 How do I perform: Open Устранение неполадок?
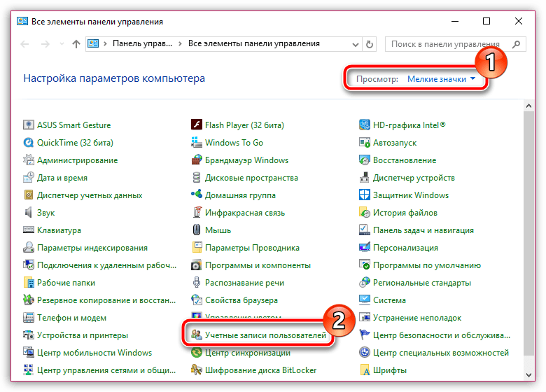coord(409,318)
